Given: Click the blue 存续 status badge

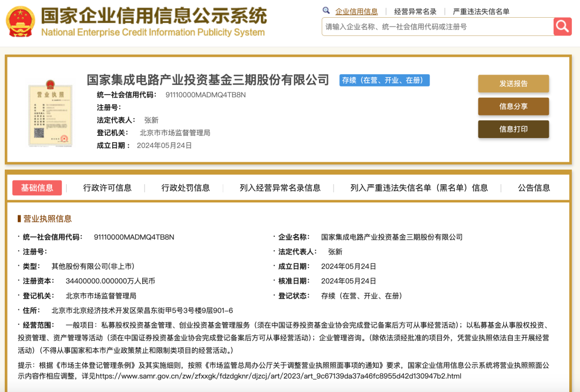Looking at the screenshot, I should [383, 80].
